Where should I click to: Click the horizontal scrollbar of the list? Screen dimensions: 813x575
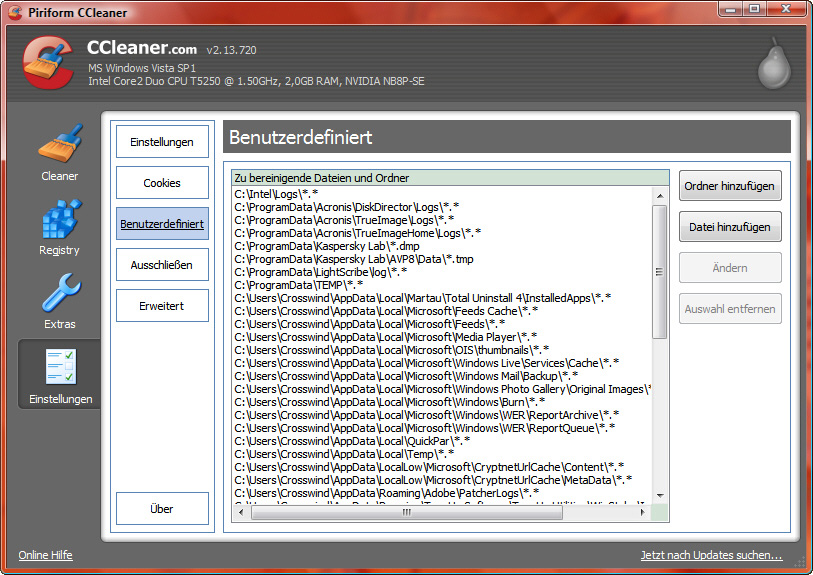tap(407, 512)
